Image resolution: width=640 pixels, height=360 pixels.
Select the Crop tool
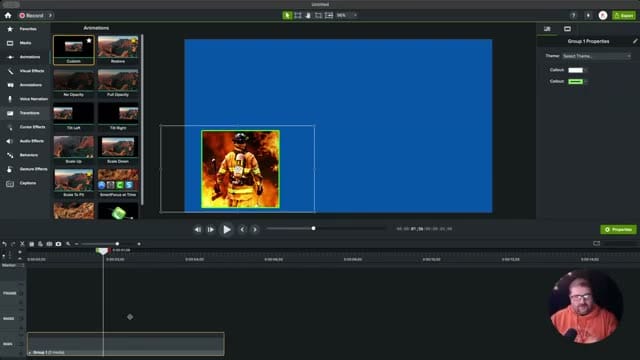click(x=318, y=16)
